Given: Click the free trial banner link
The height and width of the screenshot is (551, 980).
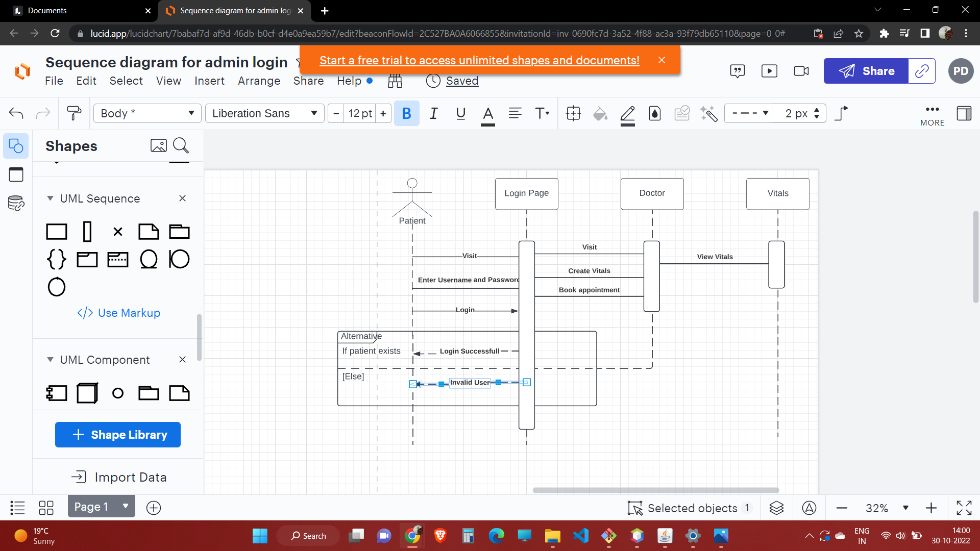Looking at the screenshot, I should (x=479, y=60).
